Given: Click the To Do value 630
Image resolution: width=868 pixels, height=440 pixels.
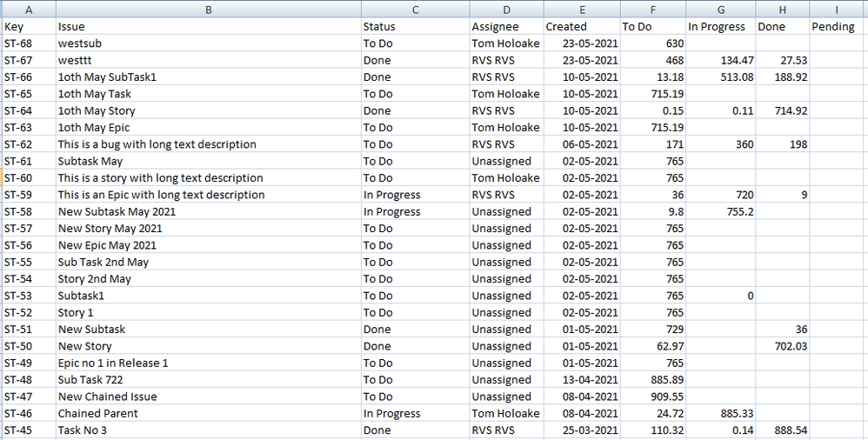Looking at the screenshot, I should (x=653, y=43).
